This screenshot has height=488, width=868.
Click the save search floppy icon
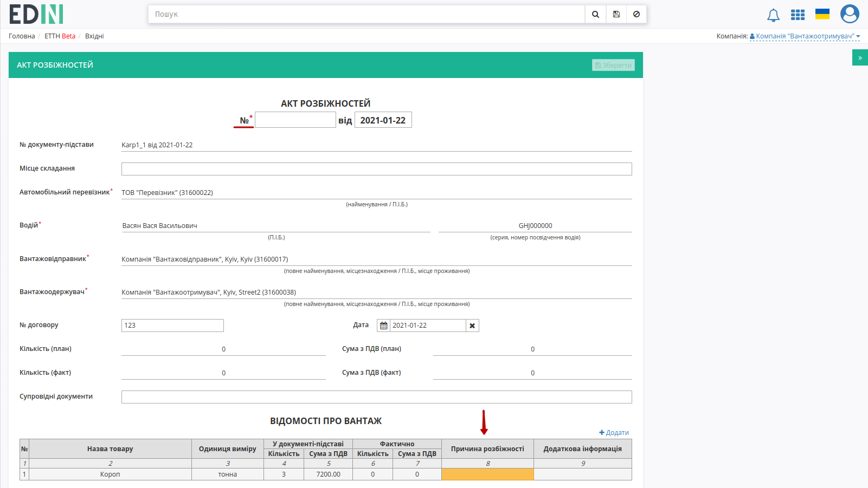tap(616, 14)
